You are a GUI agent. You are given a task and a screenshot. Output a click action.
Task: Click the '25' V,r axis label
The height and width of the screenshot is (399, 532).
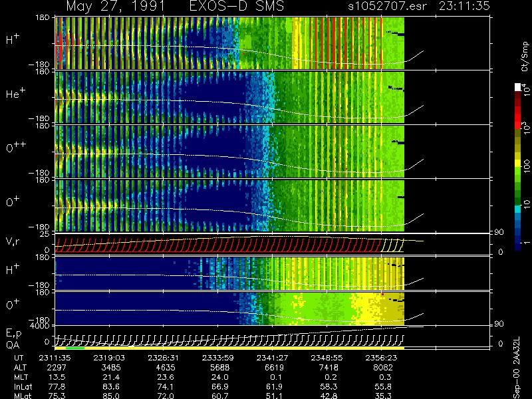click(45, 234)
